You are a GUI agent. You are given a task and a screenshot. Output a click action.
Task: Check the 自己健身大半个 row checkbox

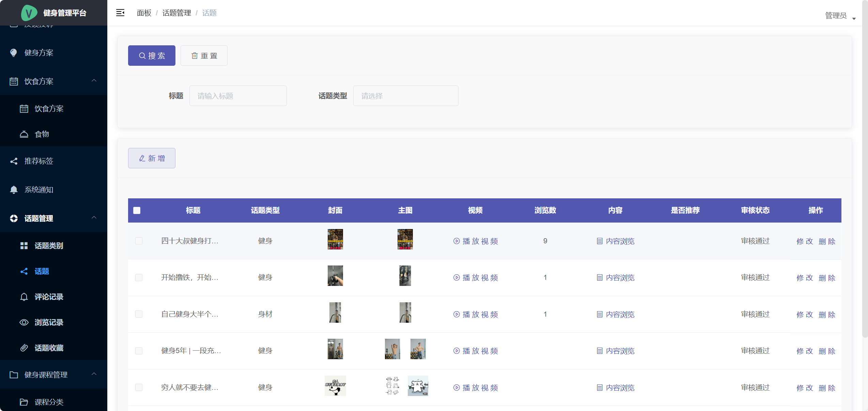coord(139,314)
